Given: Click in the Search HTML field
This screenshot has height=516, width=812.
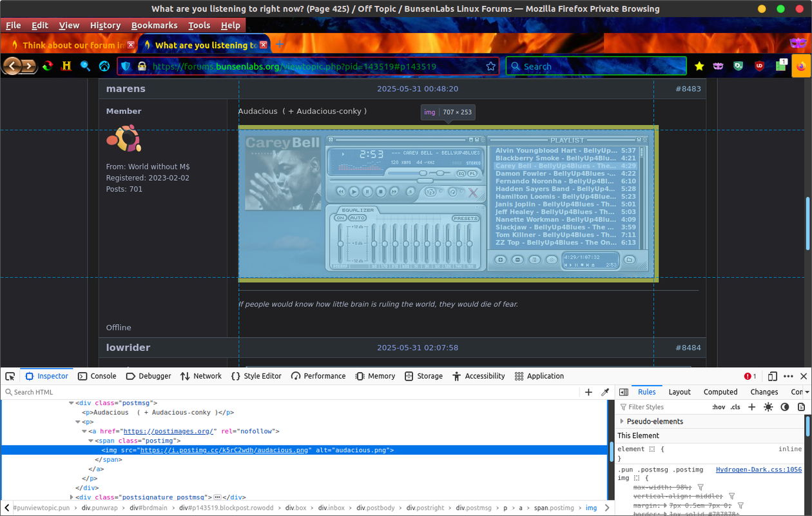Looking at the screenshot, I should coord(290,392).
